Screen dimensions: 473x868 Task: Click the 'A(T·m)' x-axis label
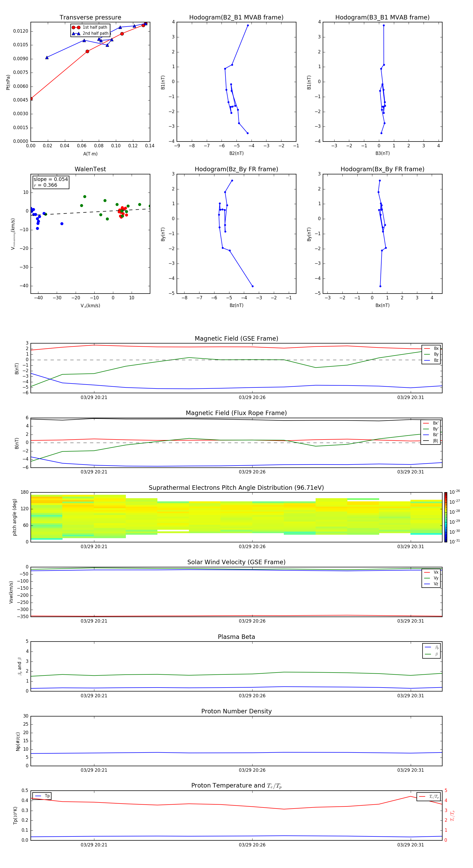[x=90, y=154]
